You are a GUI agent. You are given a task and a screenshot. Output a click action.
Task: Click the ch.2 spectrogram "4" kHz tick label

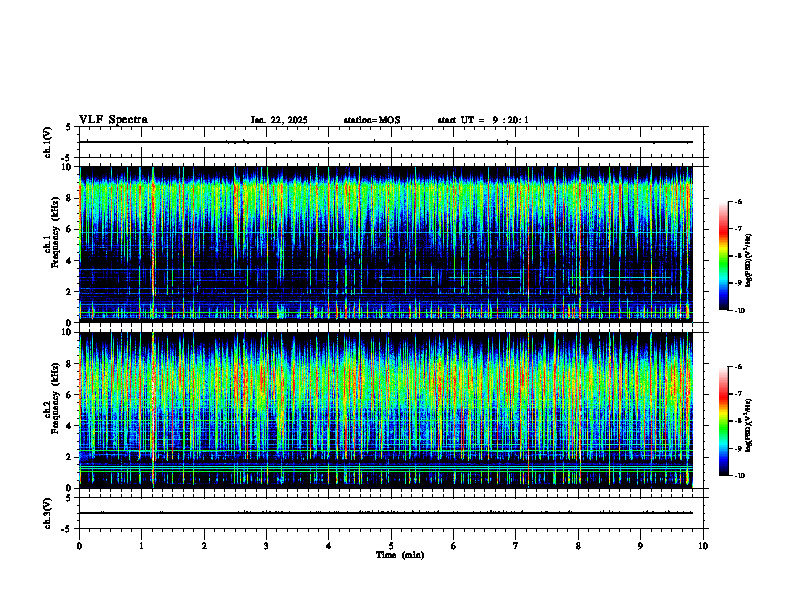coord(70,426)
